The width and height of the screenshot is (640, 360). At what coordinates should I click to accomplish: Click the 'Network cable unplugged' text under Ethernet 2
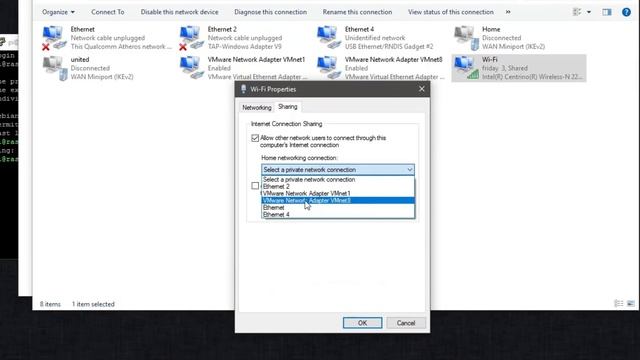(x=245, y=38)
